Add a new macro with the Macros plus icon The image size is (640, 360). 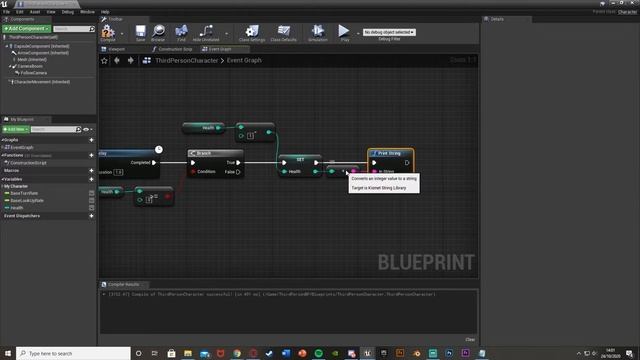91,171
